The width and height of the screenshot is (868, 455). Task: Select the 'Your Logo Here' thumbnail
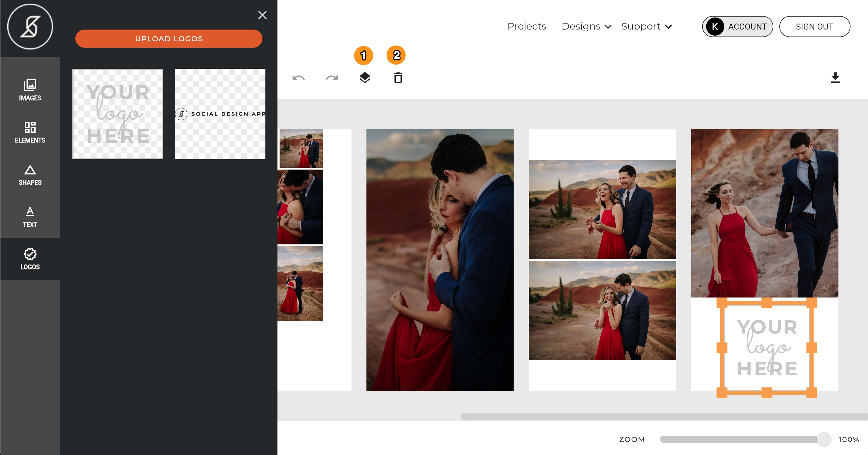tap(118, 114)
